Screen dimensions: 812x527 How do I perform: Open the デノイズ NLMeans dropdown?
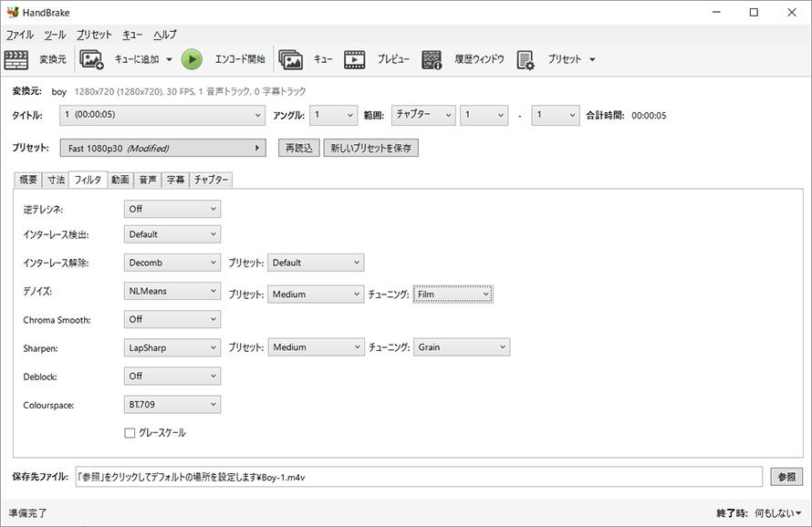click(x=172, y=292)
